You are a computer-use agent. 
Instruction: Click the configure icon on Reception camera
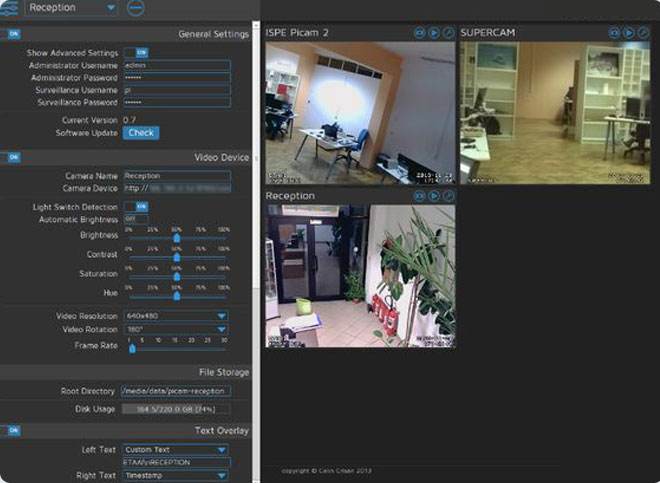click(x=447, y=196)
